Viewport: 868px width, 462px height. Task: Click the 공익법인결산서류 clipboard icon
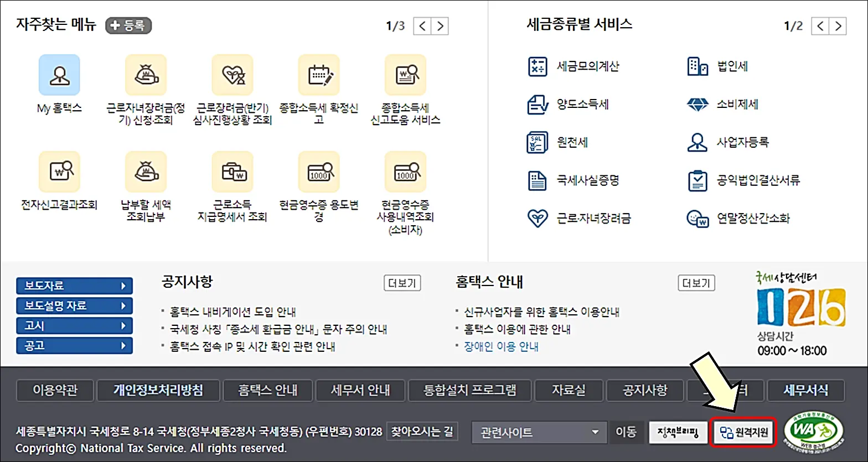[697, 180]
